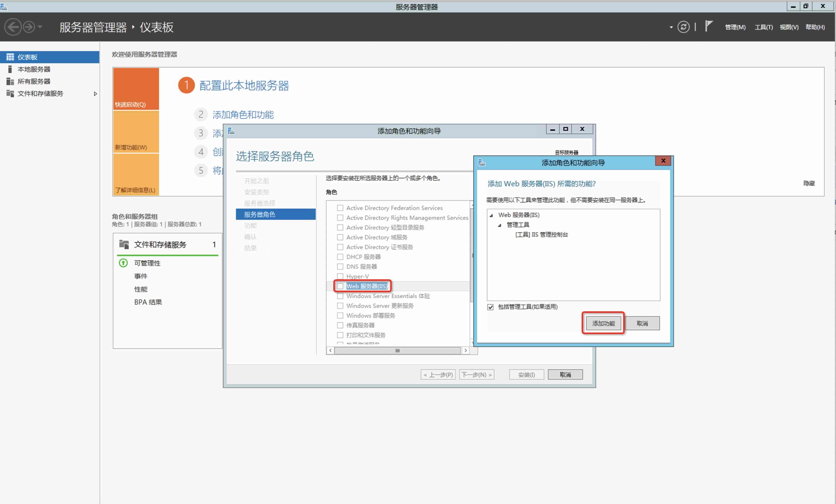Collapse Web 服务器(IIS) tree node
Image resolution: width=836 pixels, height=504 pixels.
coord(491,215)
